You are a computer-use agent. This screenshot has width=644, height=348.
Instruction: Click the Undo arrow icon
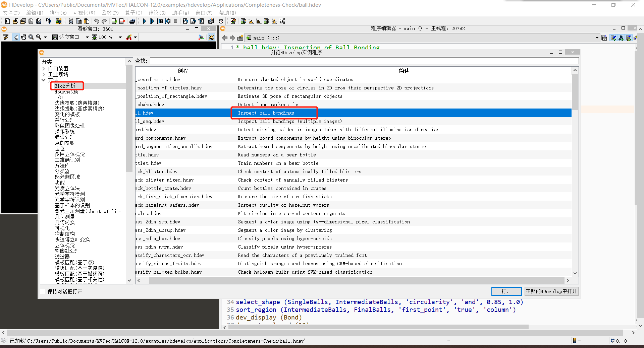97,21
